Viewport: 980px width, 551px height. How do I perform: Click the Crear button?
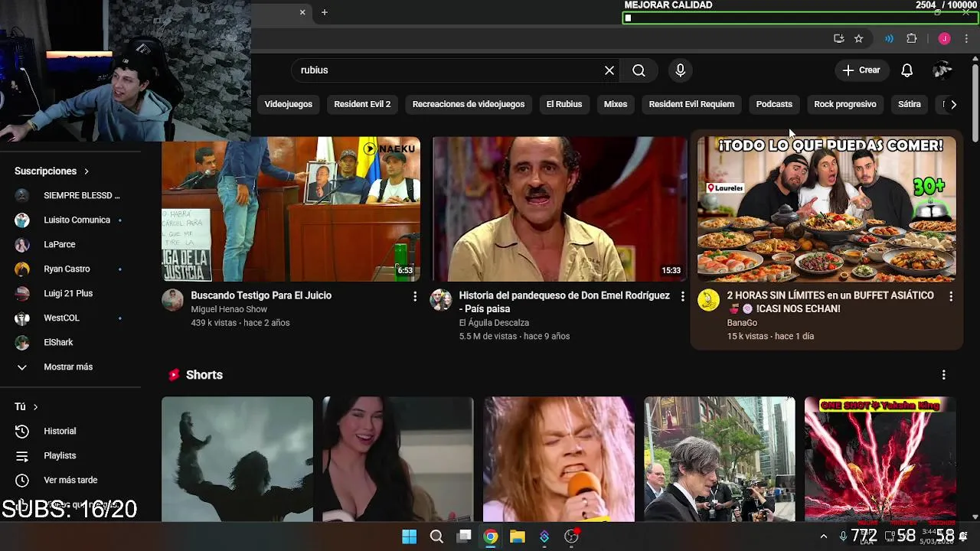(x=861, y=70)
